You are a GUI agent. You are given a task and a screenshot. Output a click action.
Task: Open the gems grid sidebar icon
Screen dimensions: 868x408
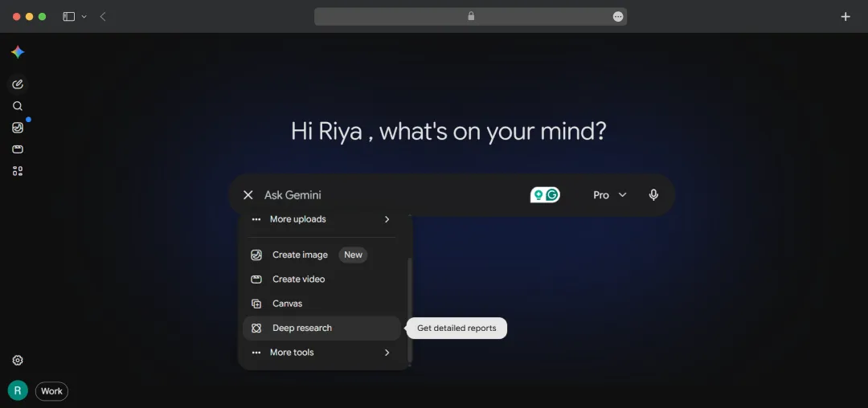point(18,171)
